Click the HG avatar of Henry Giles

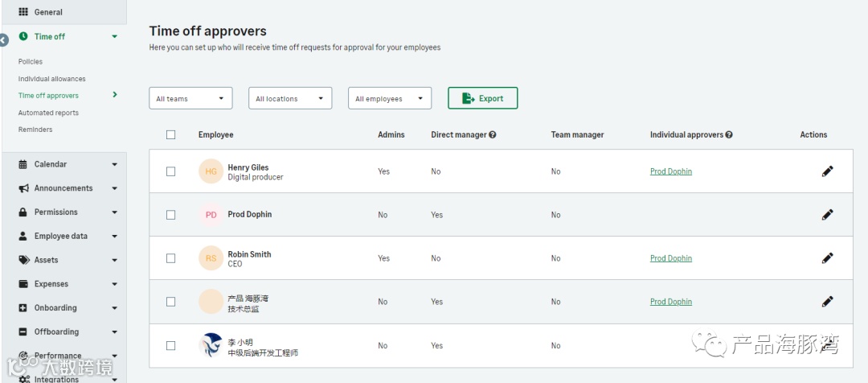coord(211,171)
